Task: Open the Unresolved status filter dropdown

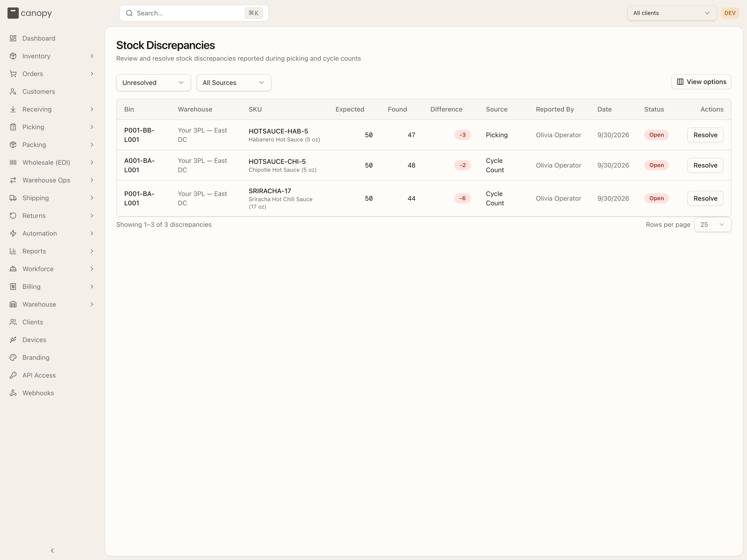Action: (x=153, y=83)
